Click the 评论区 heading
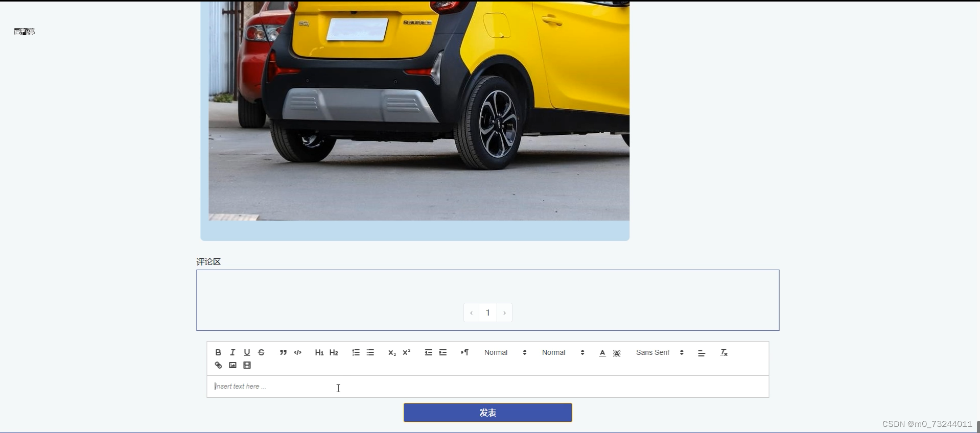The image size is (980, 433). (x=208, y=261)
